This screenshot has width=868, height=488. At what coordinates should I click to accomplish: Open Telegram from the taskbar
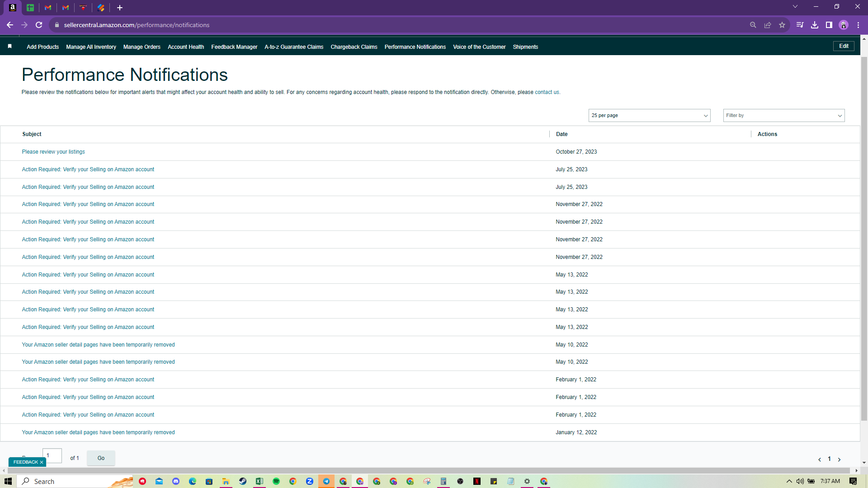click(x=326, y=481)
